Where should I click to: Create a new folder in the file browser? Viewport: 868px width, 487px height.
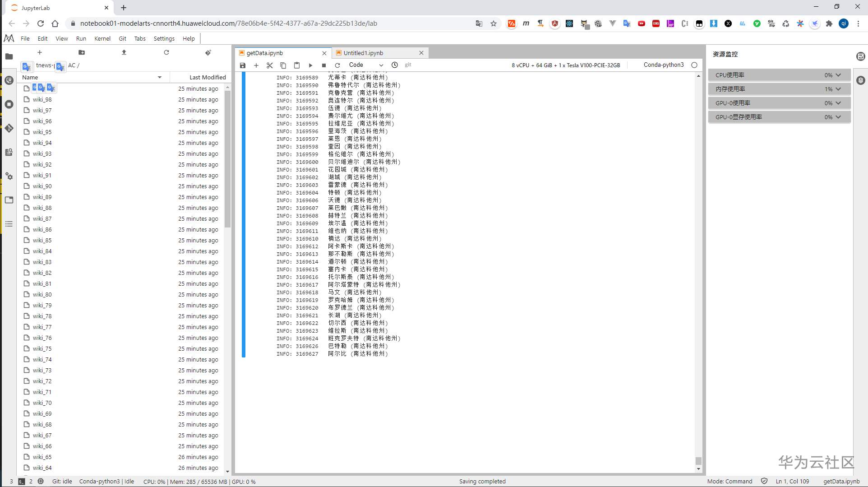pos(82,52)
